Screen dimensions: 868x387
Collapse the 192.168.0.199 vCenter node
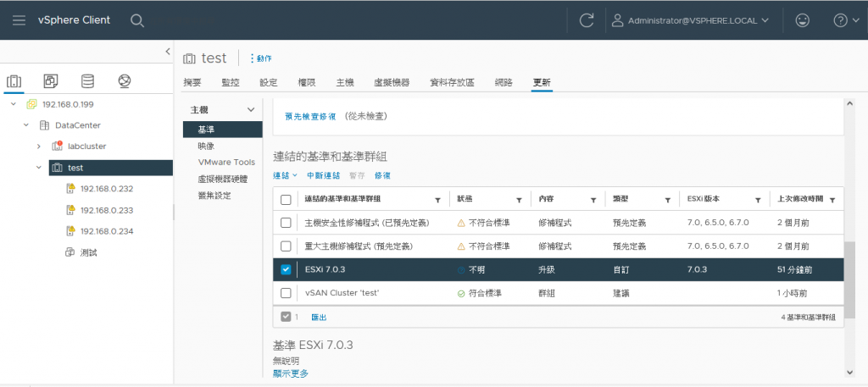(14, 104)
